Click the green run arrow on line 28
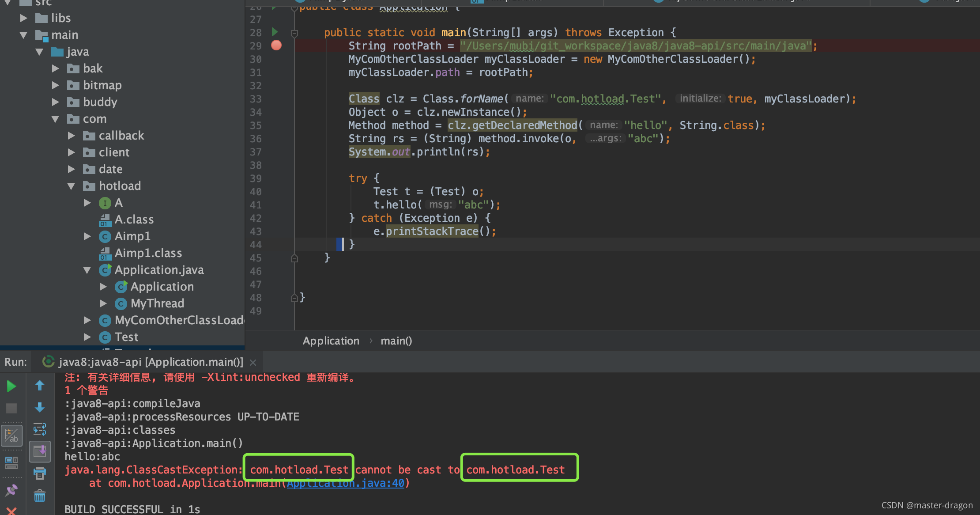Screen dimensions: 980x515 pyautogui.click(x=275, y=32)
